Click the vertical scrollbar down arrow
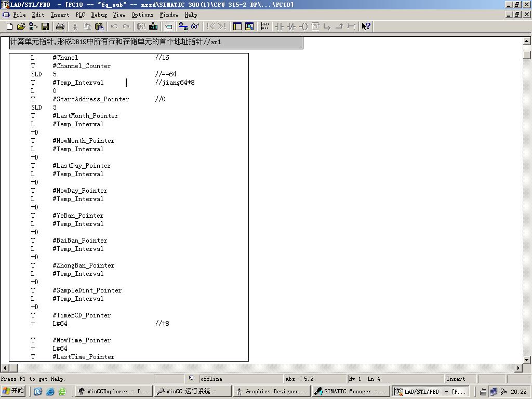The width and height of the screenshot is (532, 399). click(526, 360)
